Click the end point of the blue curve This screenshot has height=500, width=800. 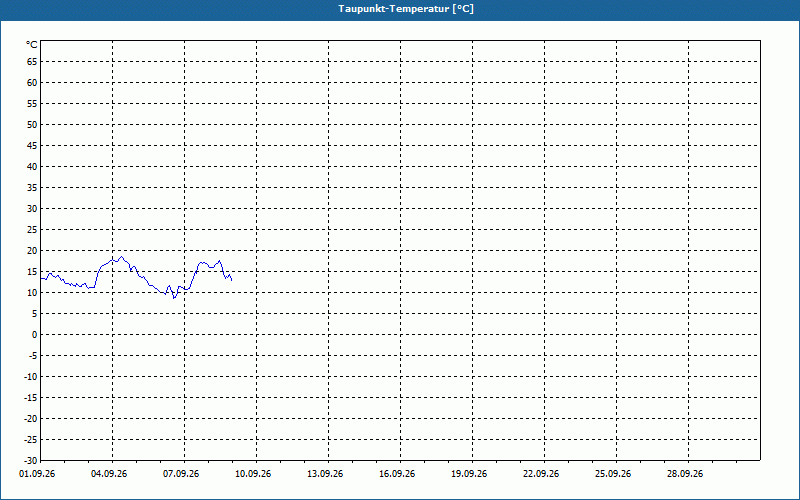(x=232, y=280)
